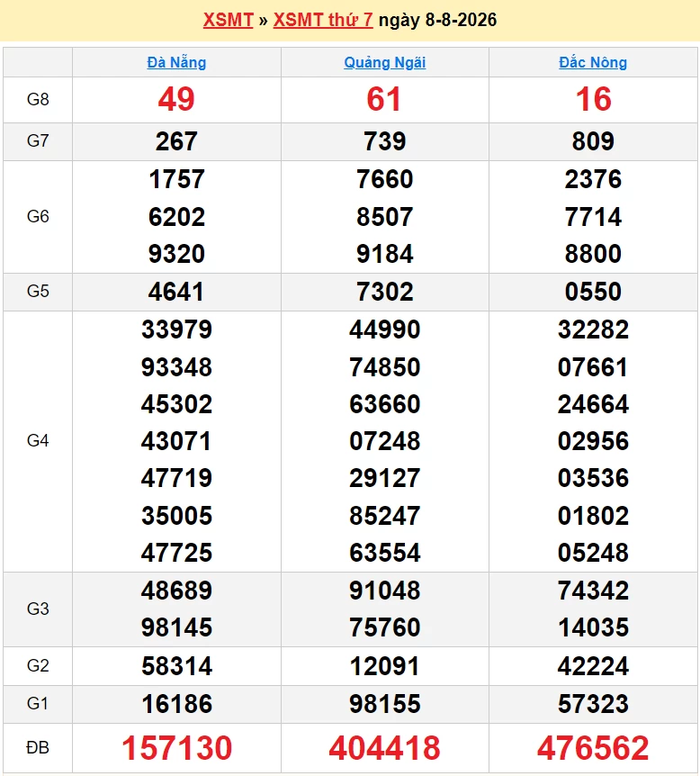Click Đà Nẵng G1 number 16186
This screenshot has height=776, width=700.
(176, 704)
